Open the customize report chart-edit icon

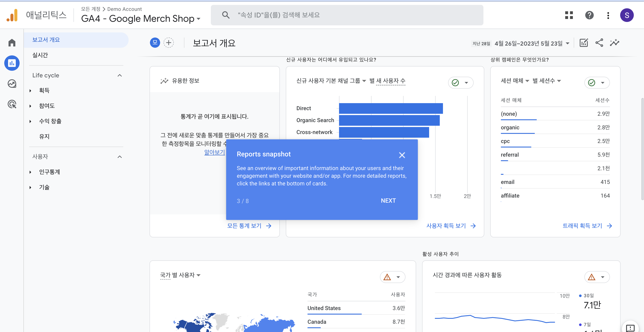point(584,43)
